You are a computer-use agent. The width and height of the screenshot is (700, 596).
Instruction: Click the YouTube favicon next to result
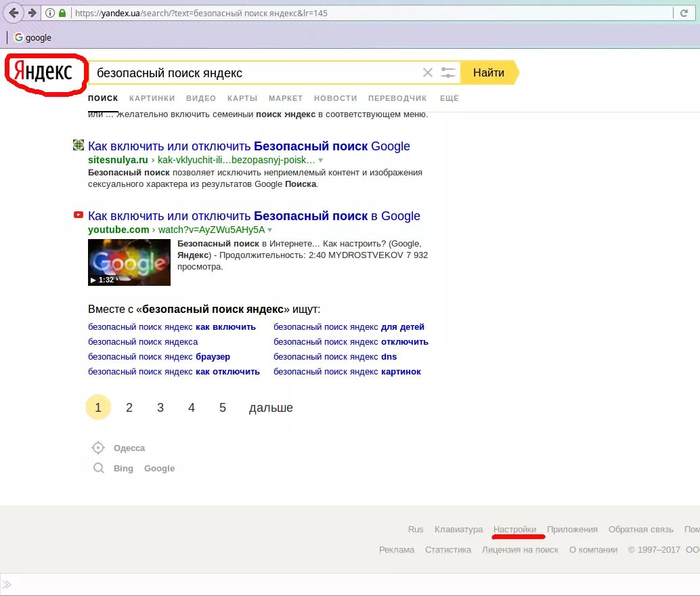point(79,215)
